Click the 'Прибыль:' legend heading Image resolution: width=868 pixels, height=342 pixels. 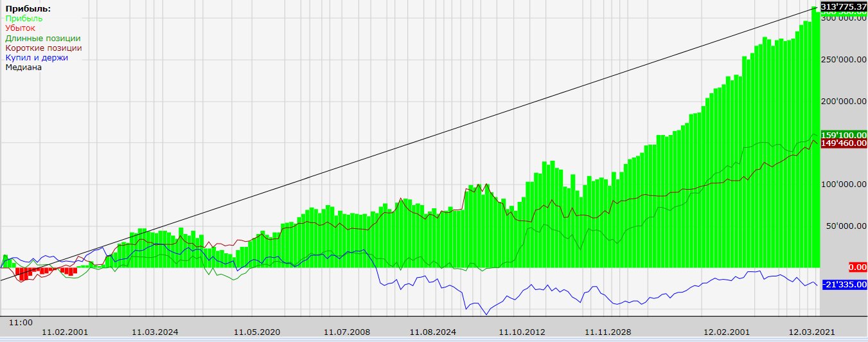[28, 9]
